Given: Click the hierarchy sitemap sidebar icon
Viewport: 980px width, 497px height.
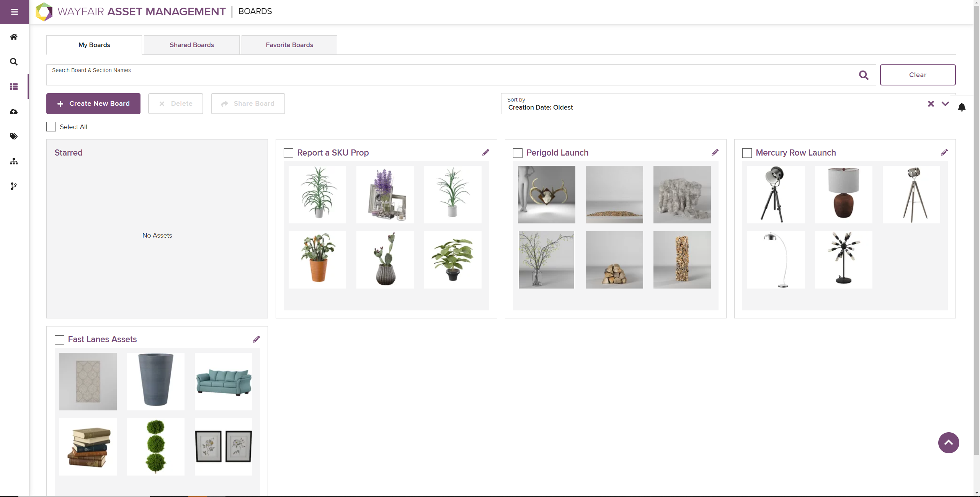Looking at the screenshot, I should 14,161.
